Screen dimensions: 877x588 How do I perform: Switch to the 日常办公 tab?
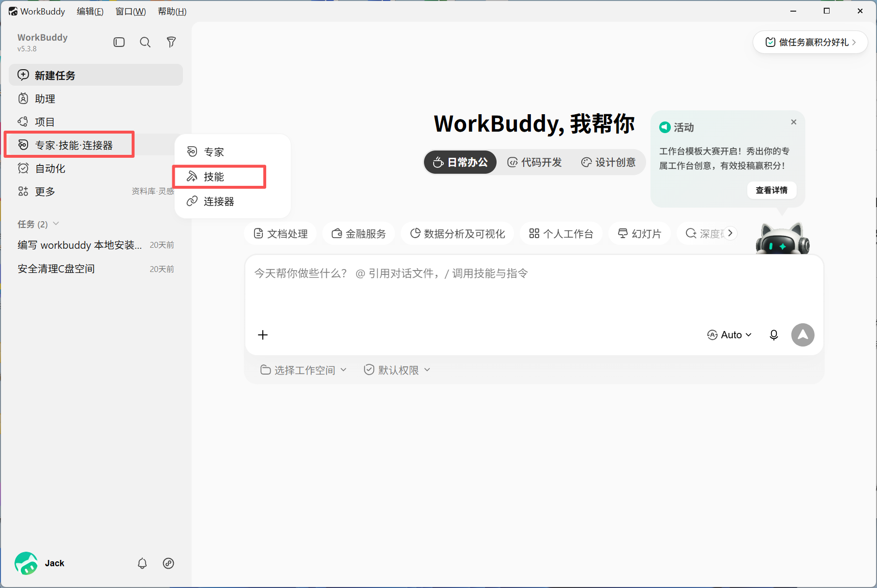pos(460,162)
